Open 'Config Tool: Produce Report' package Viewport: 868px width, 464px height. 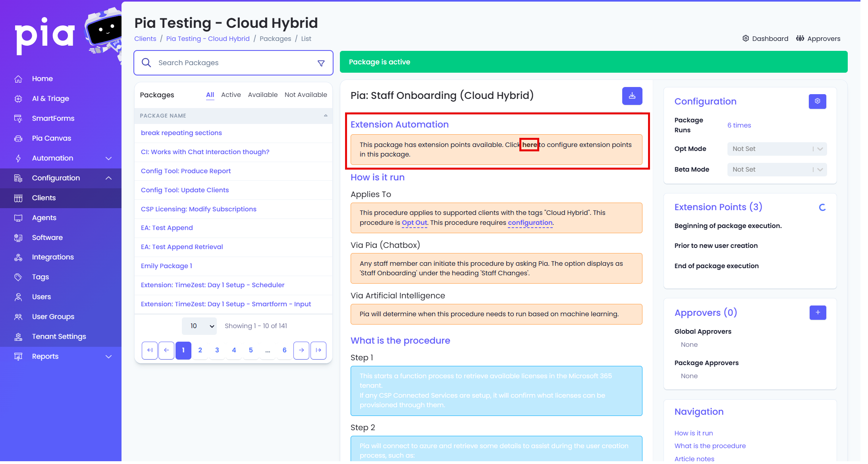[x=186, y=171]
